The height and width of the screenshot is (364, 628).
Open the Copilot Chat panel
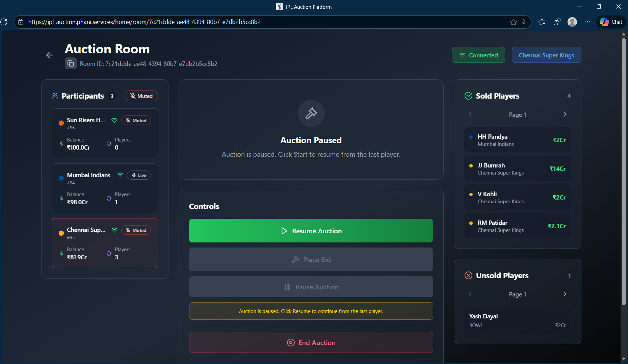pos(610,22)
